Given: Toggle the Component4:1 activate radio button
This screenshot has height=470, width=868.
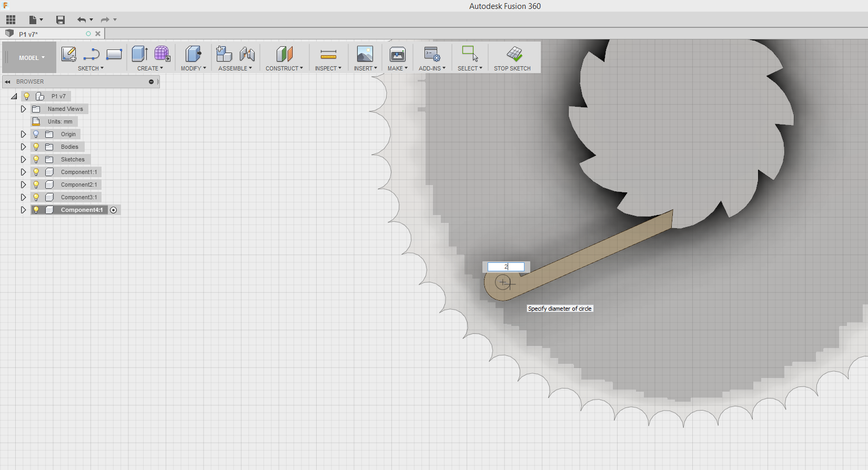Looking at the screenshot, I should click(x=114, y=210).
